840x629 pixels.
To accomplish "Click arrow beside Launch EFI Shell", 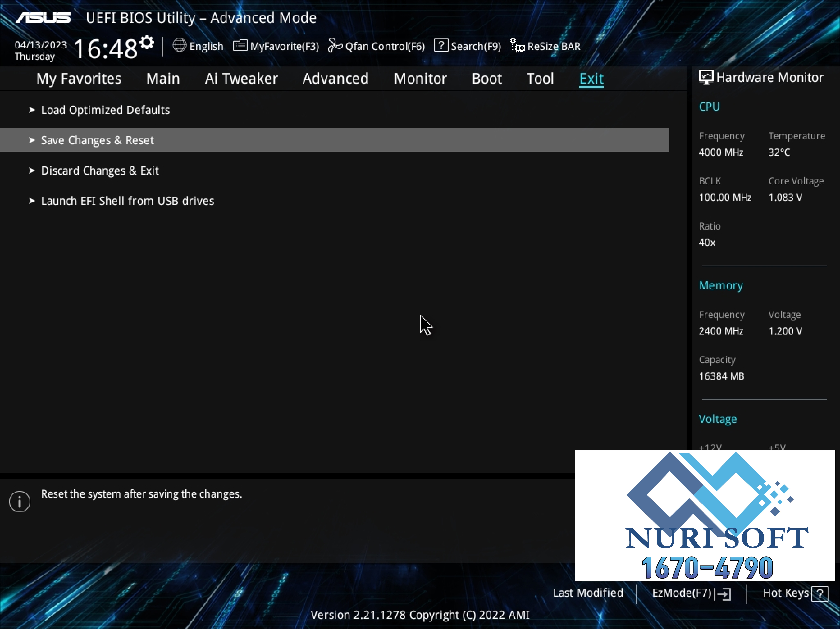I will [x=32, y=201].
